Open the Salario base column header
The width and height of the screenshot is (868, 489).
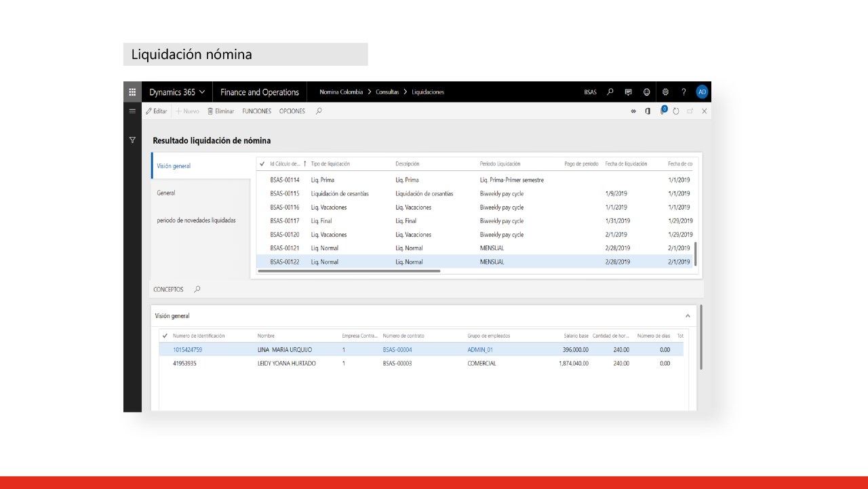tap(576, 336)
